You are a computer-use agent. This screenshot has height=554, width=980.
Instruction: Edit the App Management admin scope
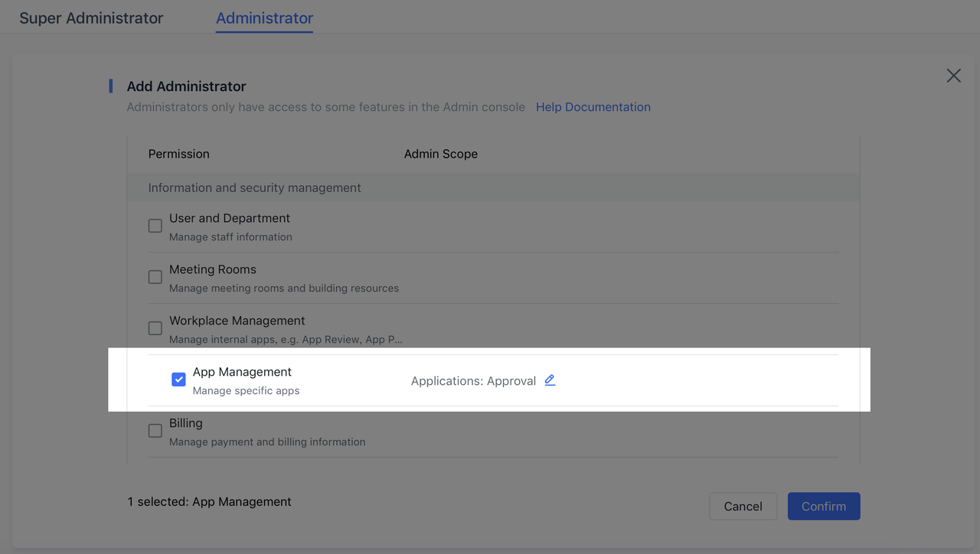click(550, 380)
